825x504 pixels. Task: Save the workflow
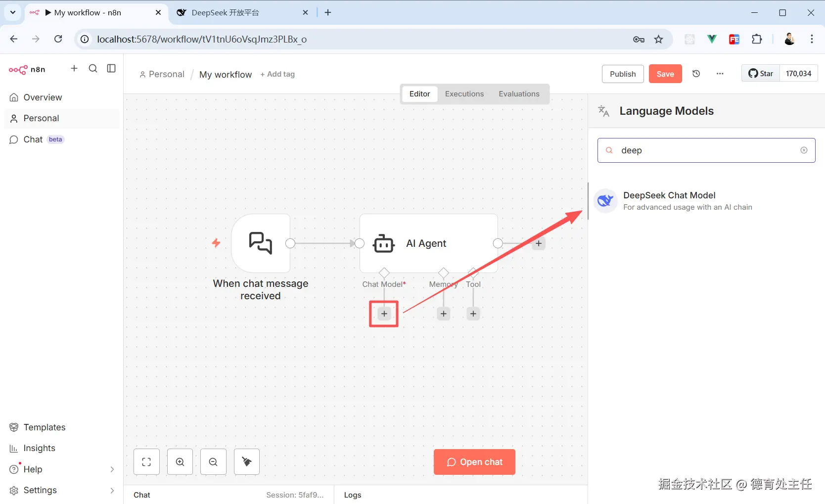[x=665, y=74]
